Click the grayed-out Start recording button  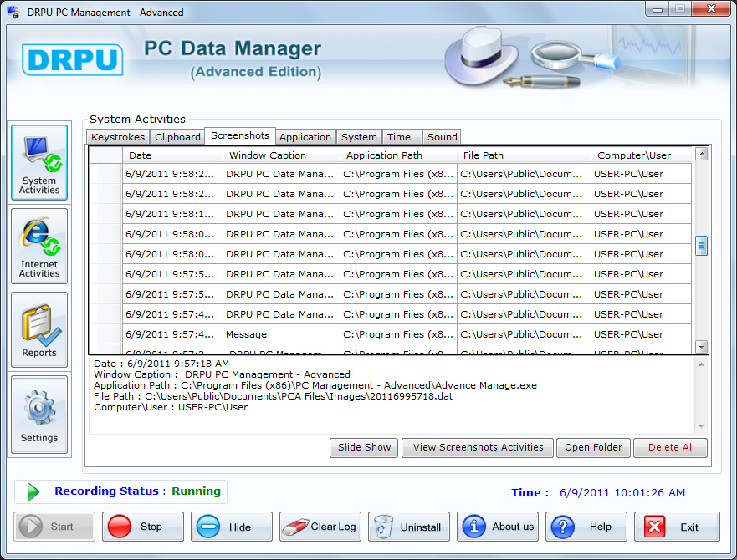point(54,527)
